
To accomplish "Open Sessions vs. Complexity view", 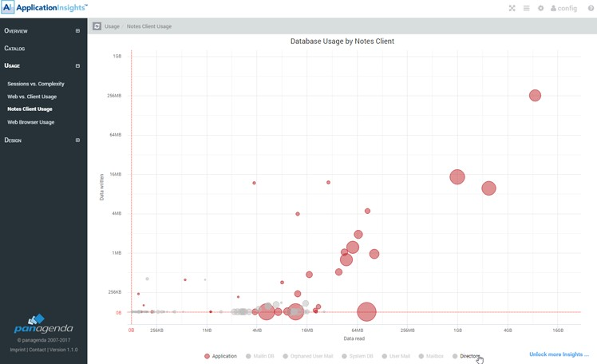I will 36,84.
